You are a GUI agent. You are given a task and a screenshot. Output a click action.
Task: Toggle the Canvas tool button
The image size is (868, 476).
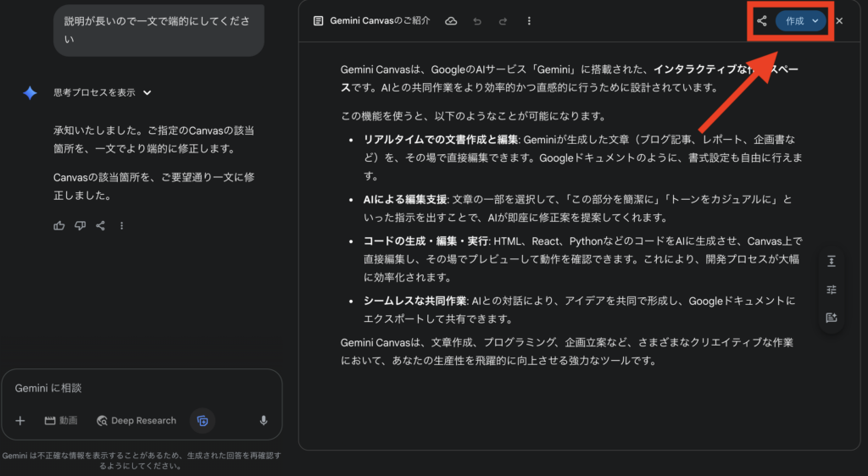[203, 421]
